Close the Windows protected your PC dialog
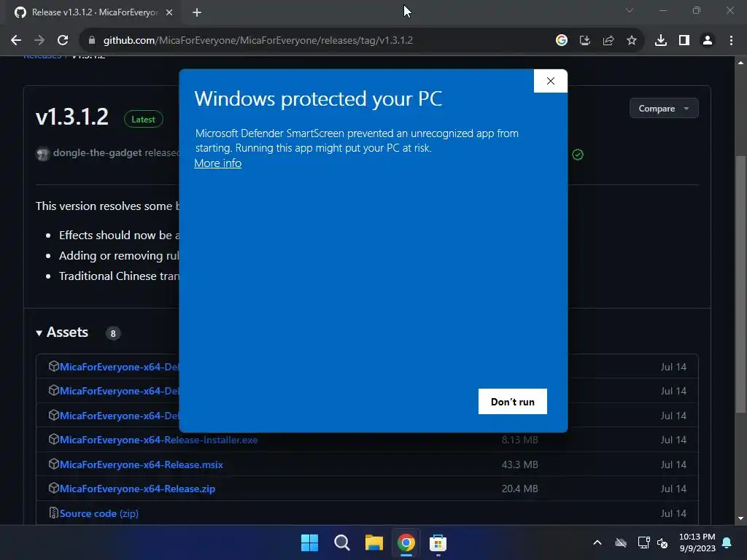The height and width of the screenshot is (560, 747). 550,81
